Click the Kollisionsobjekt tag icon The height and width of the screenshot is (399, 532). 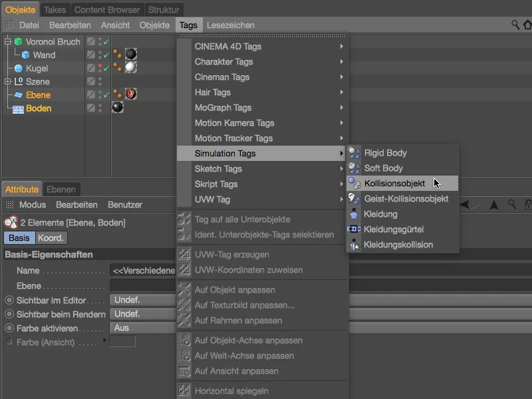(354, 184)
